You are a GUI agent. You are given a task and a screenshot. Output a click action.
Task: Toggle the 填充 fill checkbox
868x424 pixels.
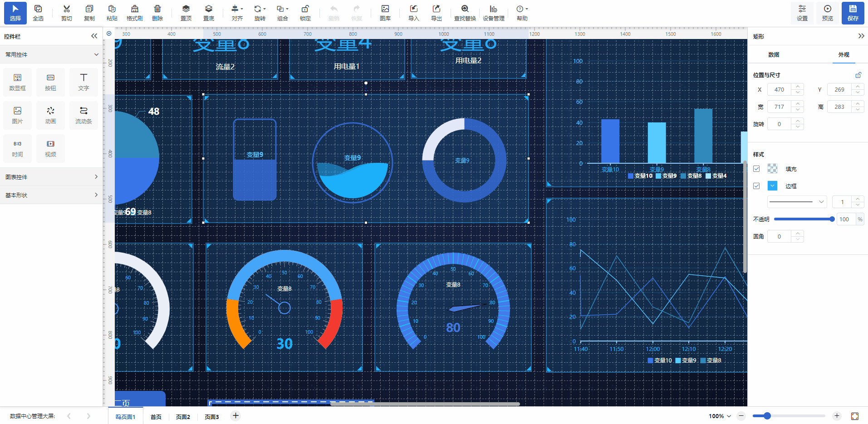756,169
